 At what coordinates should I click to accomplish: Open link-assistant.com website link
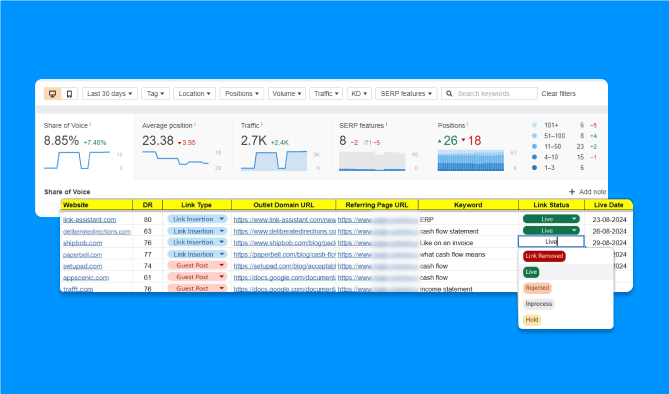pyautogui.click(x=90, y=219)
